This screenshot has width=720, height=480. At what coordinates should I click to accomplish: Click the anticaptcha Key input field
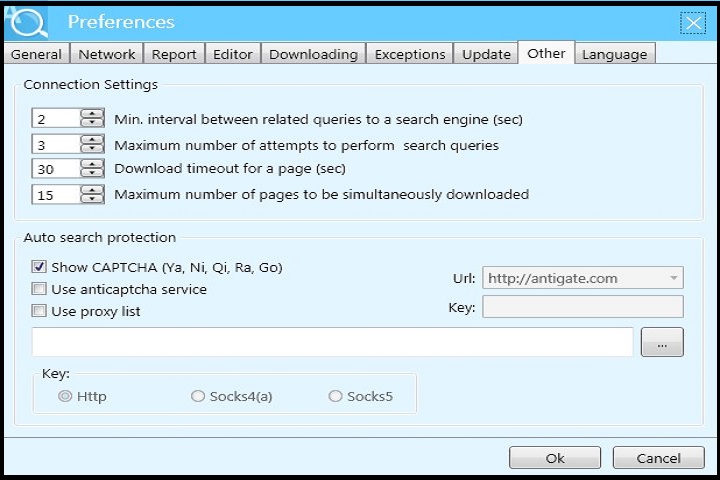click(583, 307)
